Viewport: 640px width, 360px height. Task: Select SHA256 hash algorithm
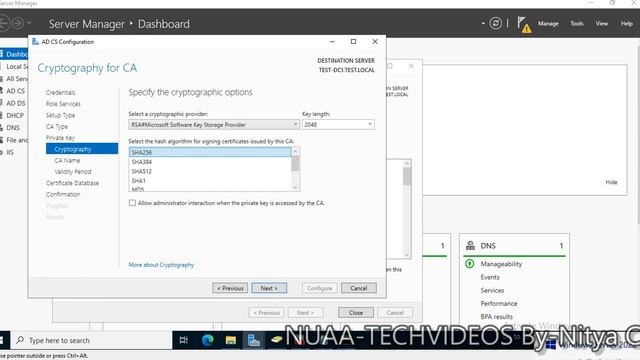(210, 152)
